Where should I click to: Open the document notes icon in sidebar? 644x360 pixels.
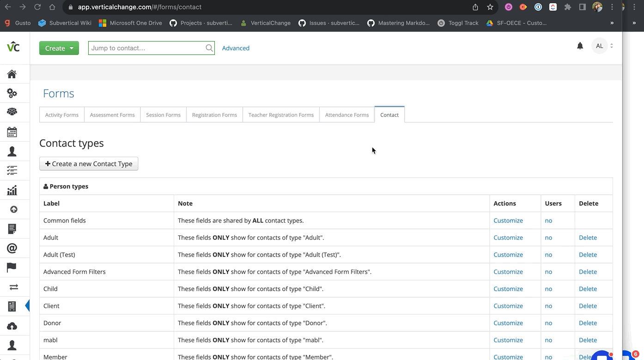coord(12,229)
